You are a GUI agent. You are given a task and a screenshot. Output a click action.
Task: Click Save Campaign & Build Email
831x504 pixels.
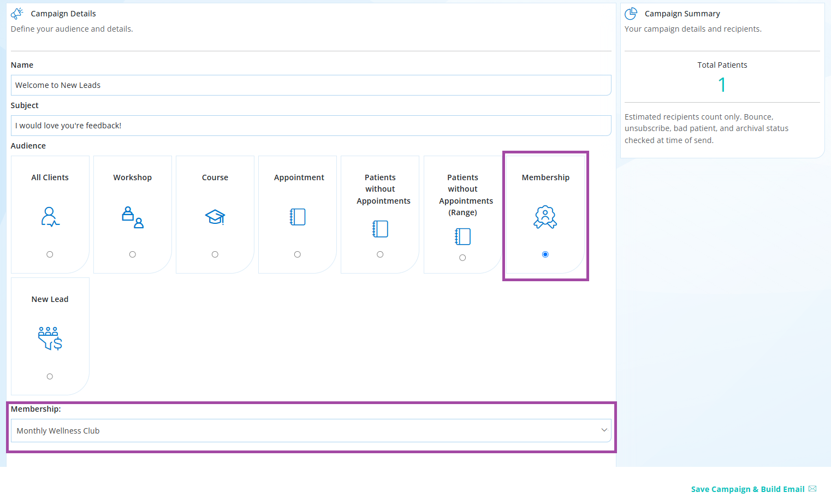[747, 489]
